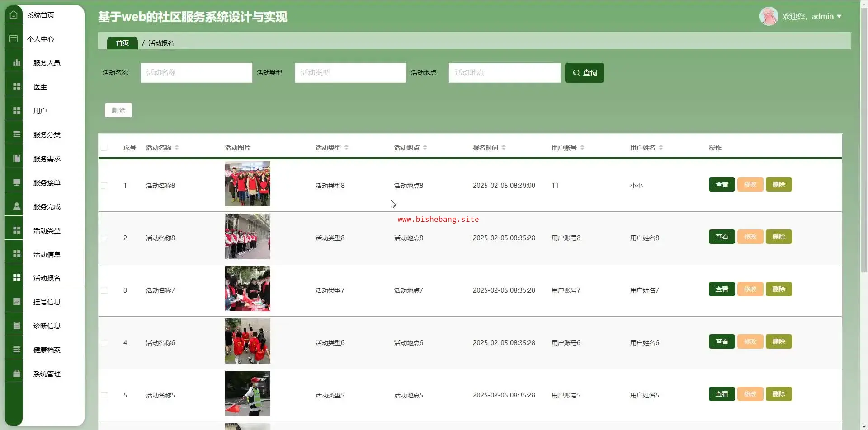Click 查看 for row 2 用户账号8
This screenshot has height=430, width=868.
pyautogui.click(x=722, y=237)
